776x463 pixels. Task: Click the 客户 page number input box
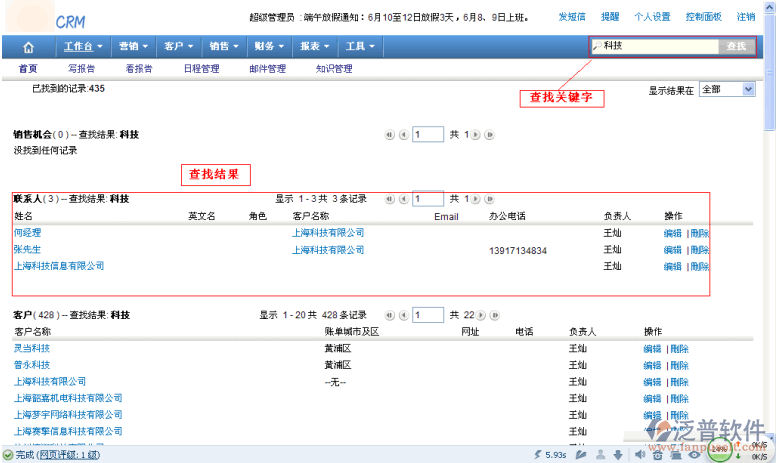(x=428, y=315)
